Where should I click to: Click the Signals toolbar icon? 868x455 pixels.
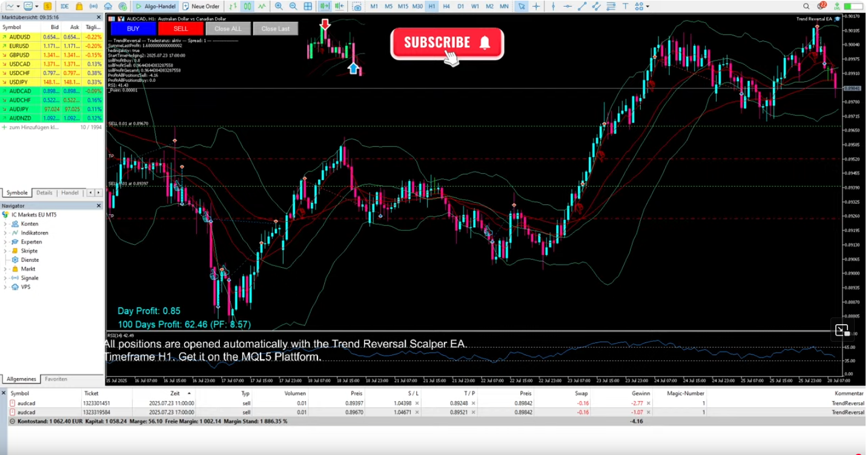click(93, 6)
